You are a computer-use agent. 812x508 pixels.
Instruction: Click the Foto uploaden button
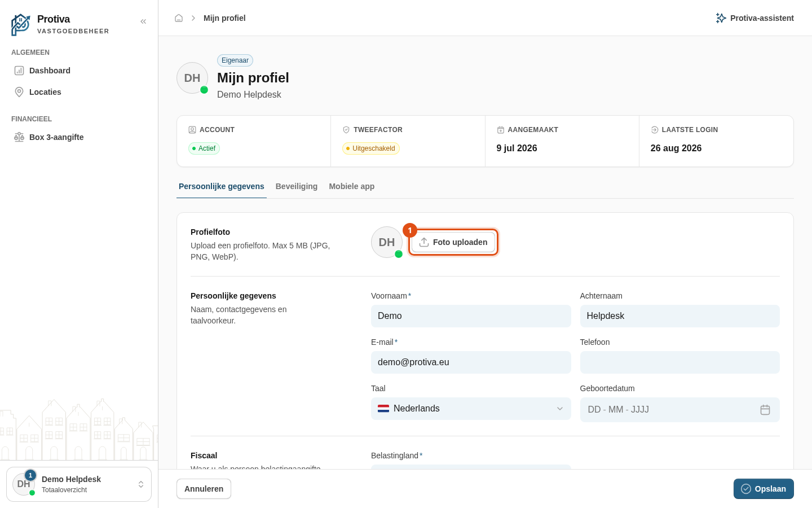coord(453,242)
